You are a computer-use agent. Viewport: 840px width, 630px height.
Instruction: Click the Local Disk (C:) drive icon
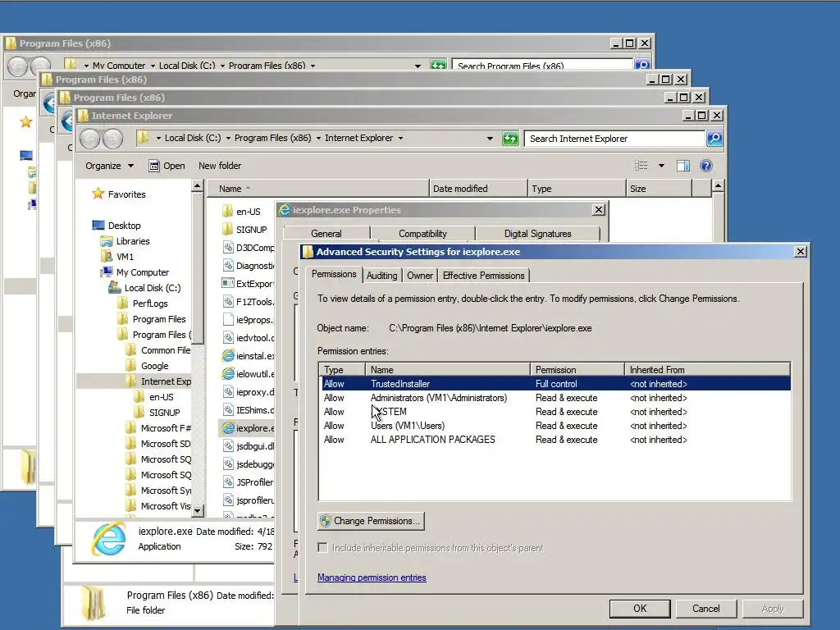pos(115,288)
